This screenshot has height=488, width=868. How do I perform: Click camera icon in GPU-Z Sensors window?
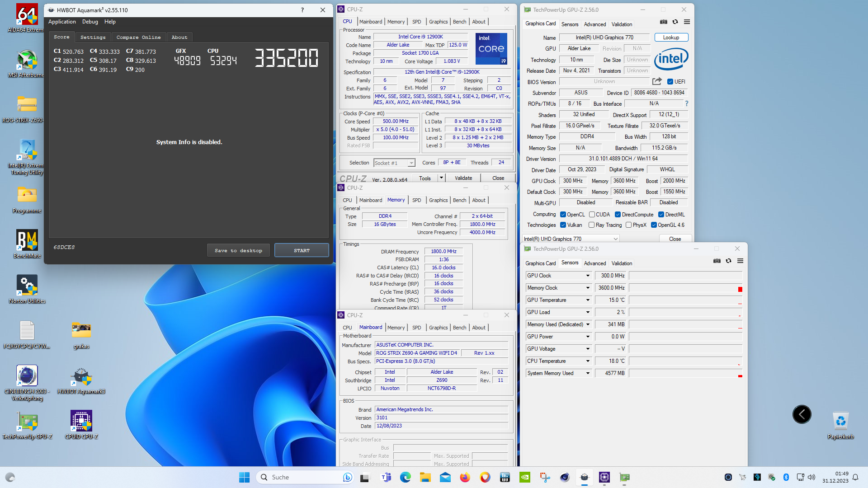717,261
